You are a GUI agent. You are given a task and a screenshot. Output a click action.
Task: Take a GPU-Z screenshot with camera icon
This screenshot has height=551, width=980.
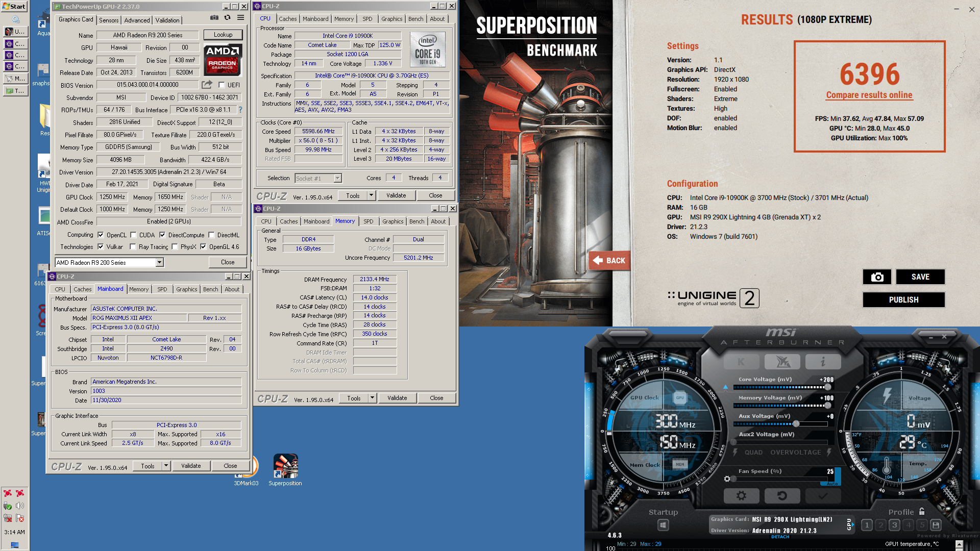[x=214, y=18]
